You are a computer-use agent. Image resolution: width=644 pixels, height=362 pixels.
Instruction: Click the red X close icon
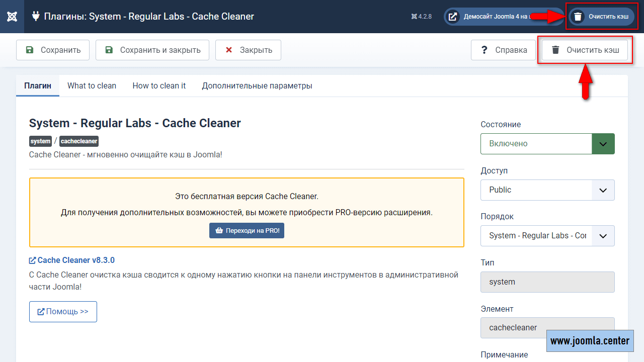point(229,50)
